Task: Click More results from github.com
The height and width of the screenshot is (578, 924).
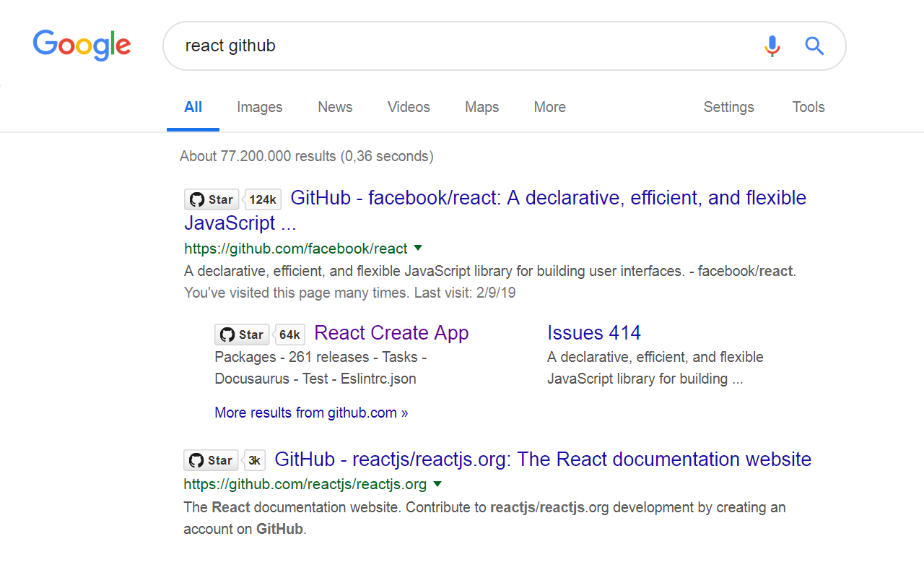Action: pyautogui.click(x=311, y=413)
